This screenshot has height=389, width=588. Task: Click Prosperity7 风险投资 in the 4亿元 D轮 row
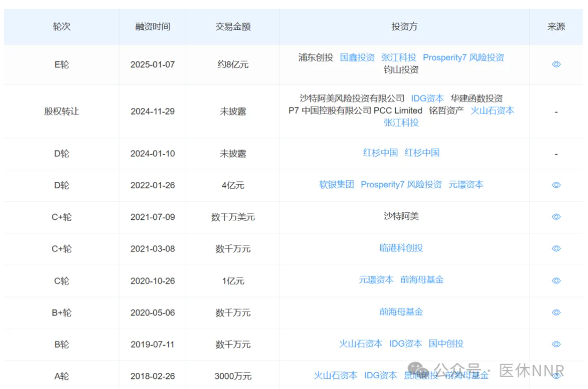click(x=401, y=185)
